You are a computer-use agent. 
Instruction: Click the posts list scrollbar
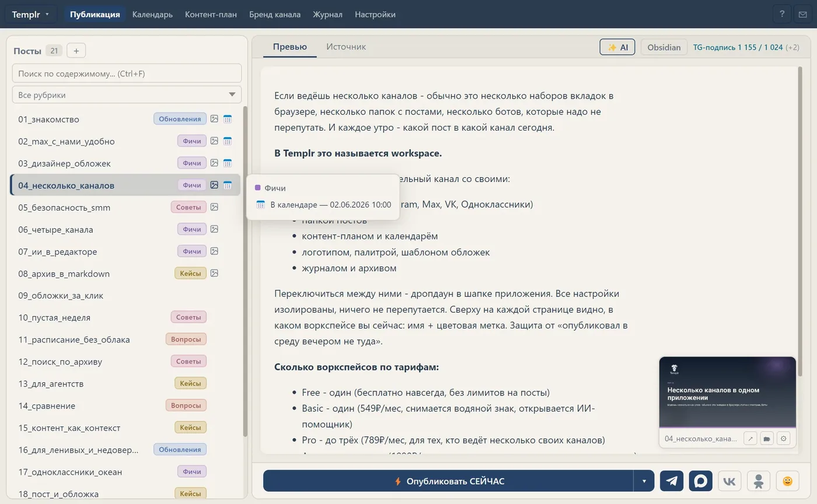245,271
